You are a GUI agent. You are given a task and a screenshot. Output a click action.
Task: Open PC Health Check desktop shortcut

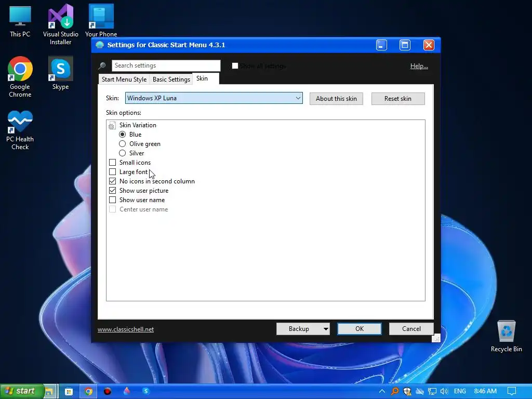coord(20,130)
